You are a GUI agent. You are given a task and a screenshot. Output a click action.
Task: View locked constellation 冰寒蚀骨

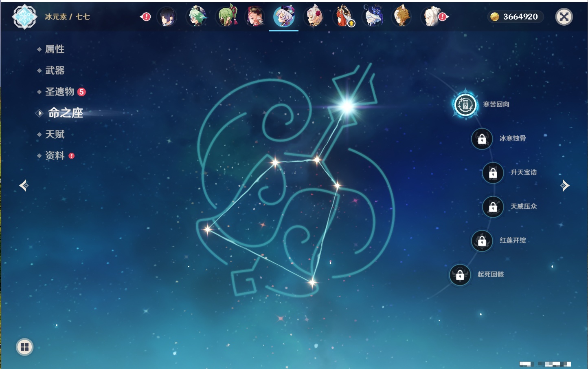[x=482, y=139]
